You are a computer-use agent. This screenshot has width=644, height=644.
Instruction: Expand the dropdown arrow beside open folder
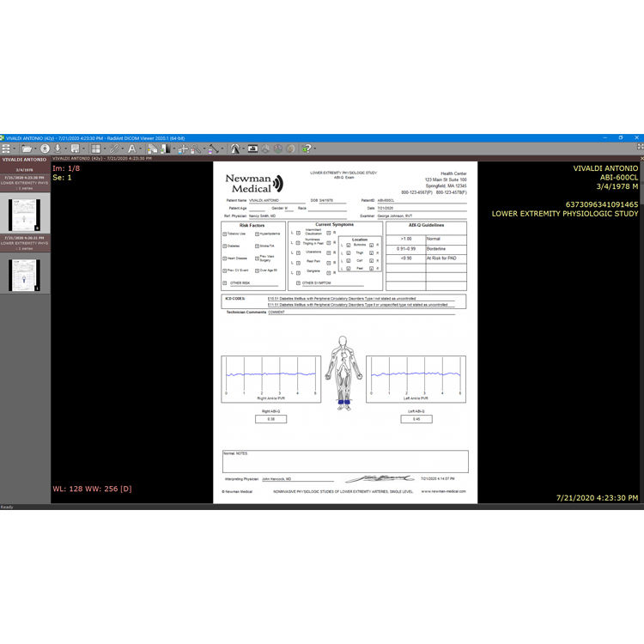(35, 149)
